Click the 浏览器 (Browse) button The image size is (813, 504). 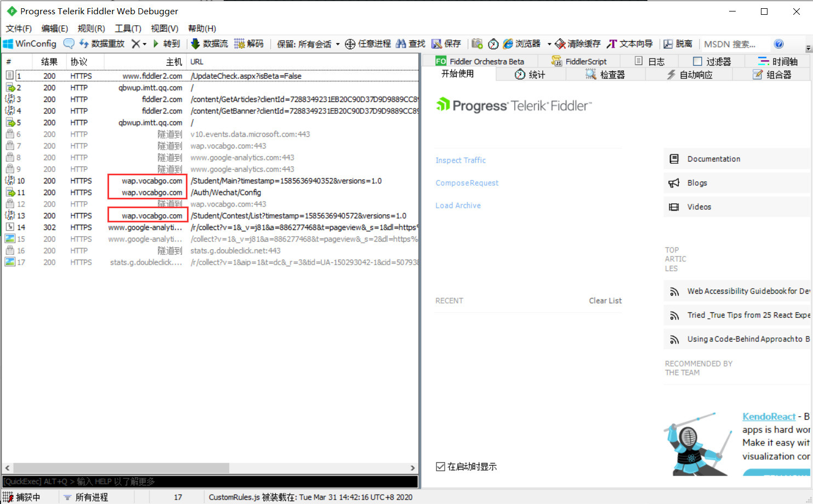[522, 44]
